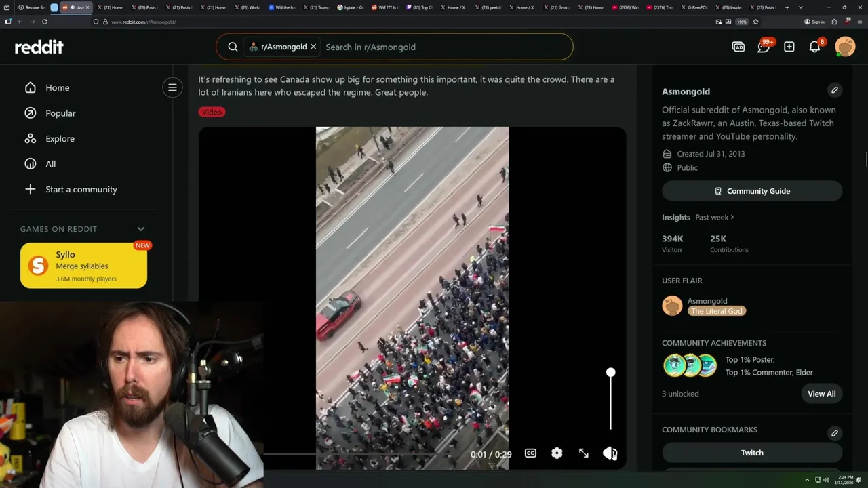View All community achievements
This screenshot has height=488, width=868.
(821, 394)
